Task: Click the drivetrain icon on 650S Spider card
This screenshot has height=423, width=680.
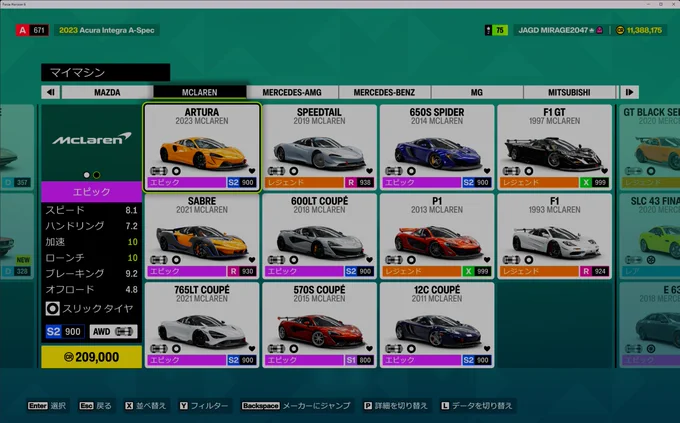Action: (394, 171)
